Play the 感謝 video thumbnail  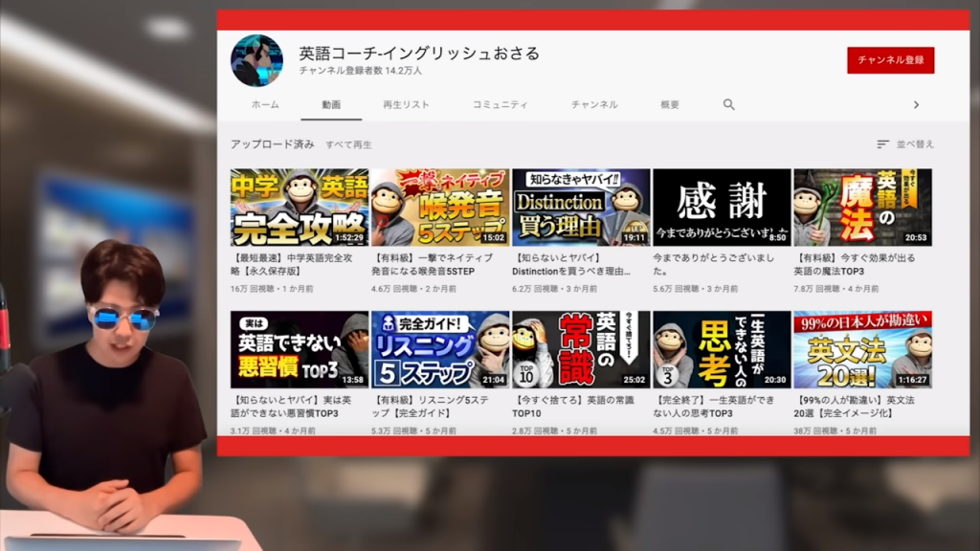(722, 208)
